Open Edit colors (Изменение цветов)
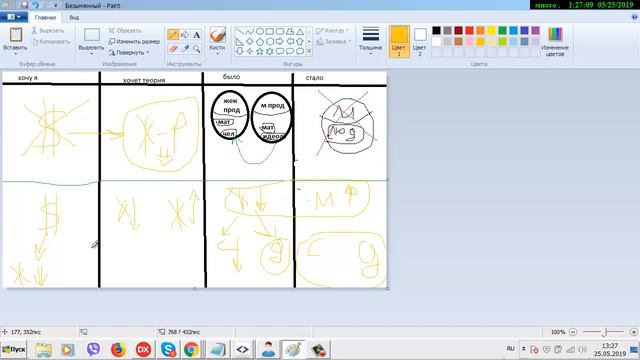The image size is (640, 360). click(x=555, y=42)
